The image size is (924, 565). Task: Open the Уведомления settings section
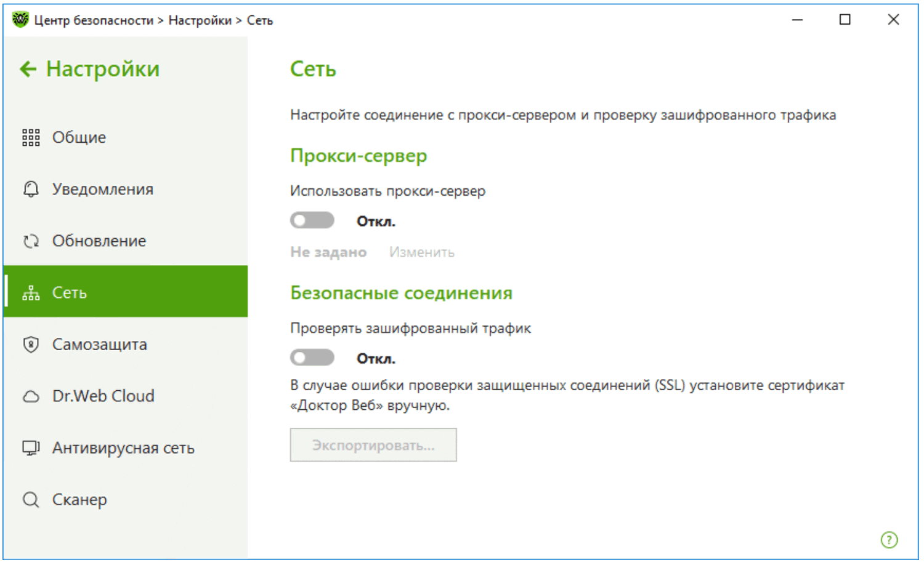tap(126, 189)
